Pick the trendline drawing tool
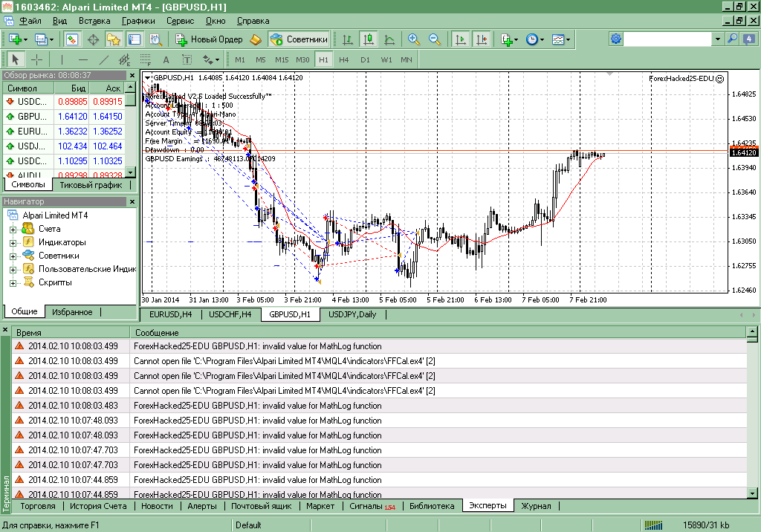Screen dimensions: 761x532 [x=104, y=59]
